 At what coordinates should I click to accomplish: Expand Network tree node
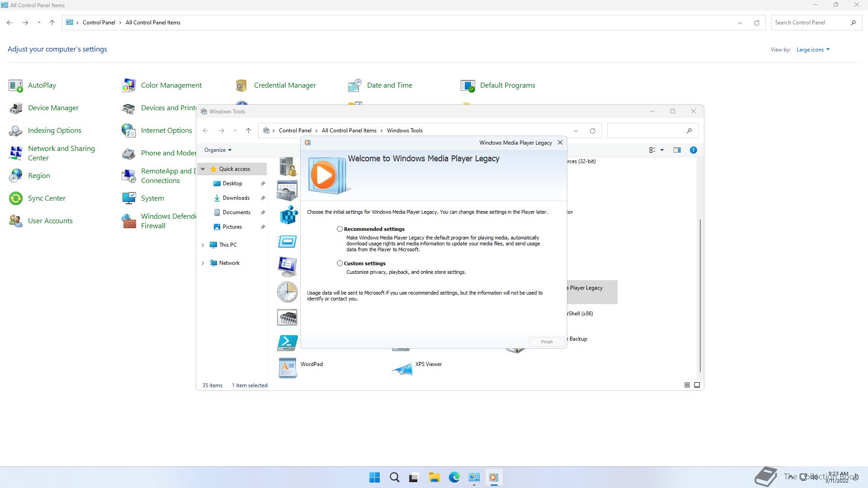coord(203,263)
